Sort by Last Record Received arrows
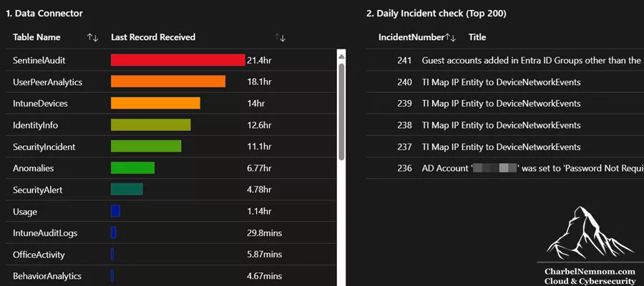Image resolution: width=644 pixels, height=286 pixels. pos(280,38)
